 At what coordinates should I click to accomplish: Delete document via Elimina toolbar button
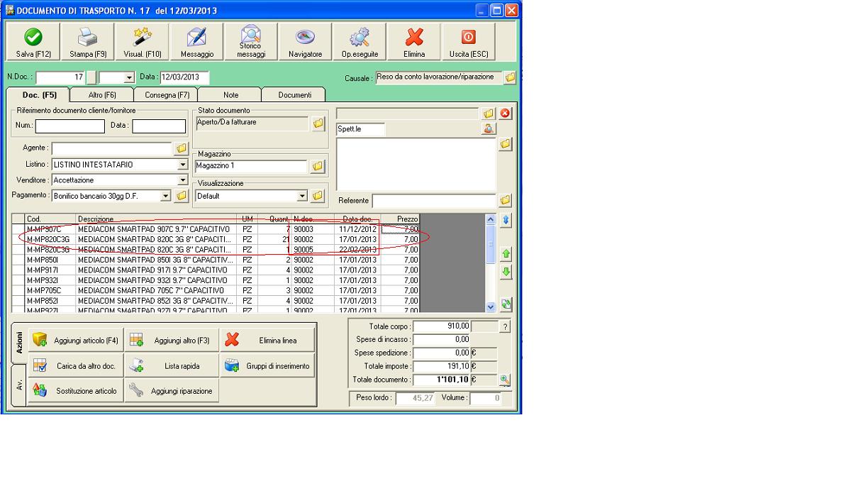(414, 43)
